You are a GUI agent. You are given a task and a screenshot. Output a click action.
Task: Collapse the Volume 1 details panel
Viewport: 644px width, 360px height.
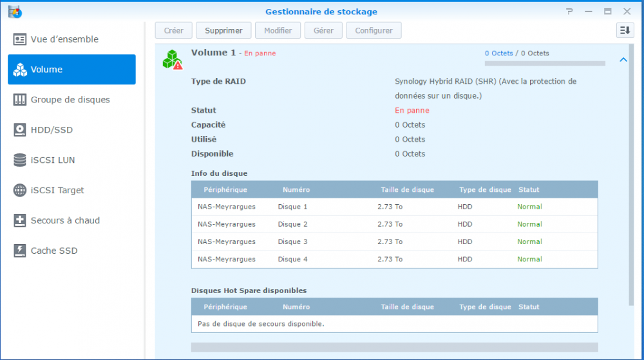(x=623, y=60)
